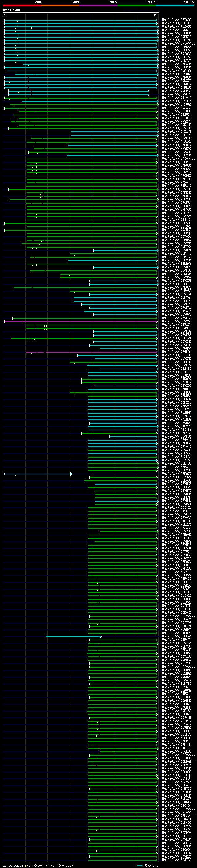Open hit UniRef100_B9RGT1

(177, 30)
